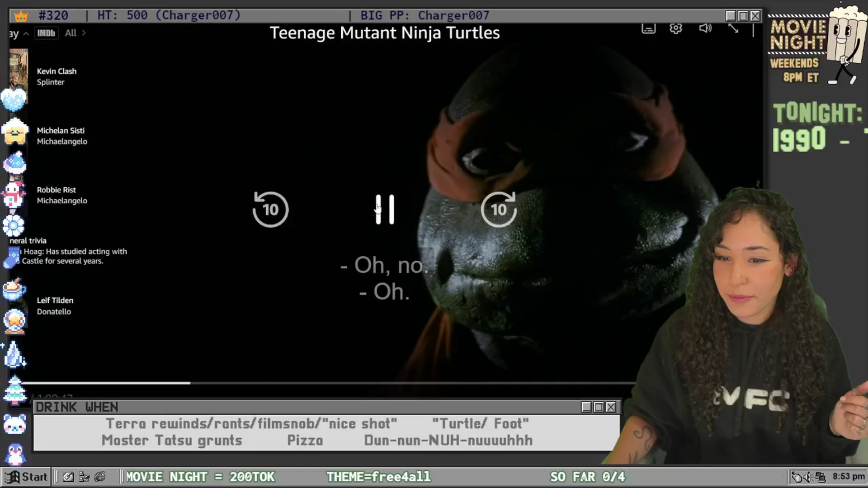Screen dimensions: 868x488
Task: Click the 'Master Tatsu grunts' rule
Action: [172, 440]
